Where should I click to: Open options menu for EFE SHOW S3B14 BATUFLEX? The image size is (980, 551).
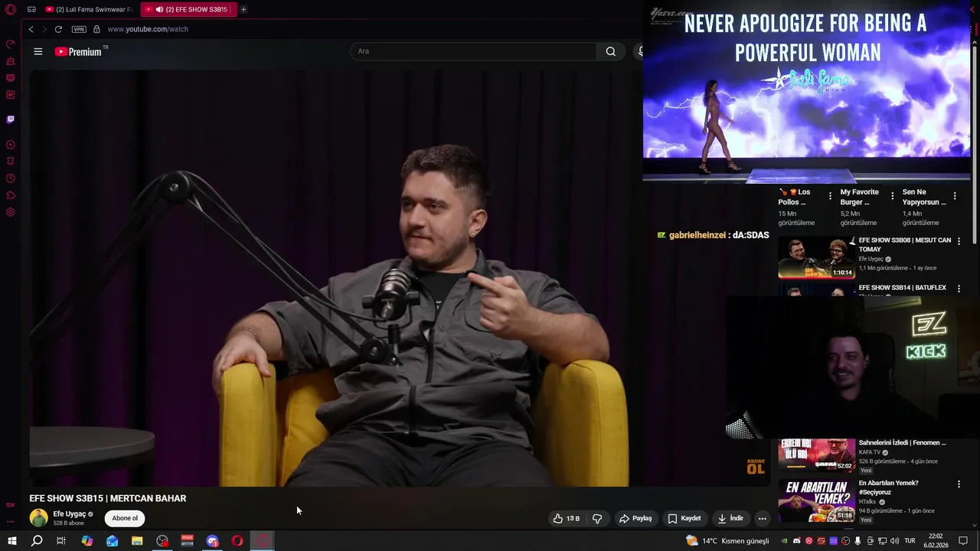tap(959, 289)
